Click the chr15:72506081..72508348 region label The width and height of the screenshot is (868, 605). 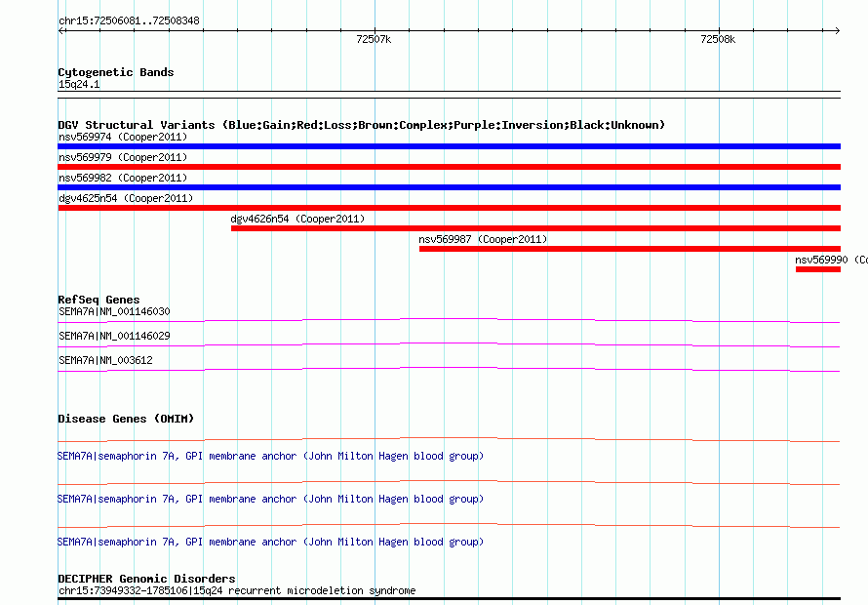tap(129, 20)
